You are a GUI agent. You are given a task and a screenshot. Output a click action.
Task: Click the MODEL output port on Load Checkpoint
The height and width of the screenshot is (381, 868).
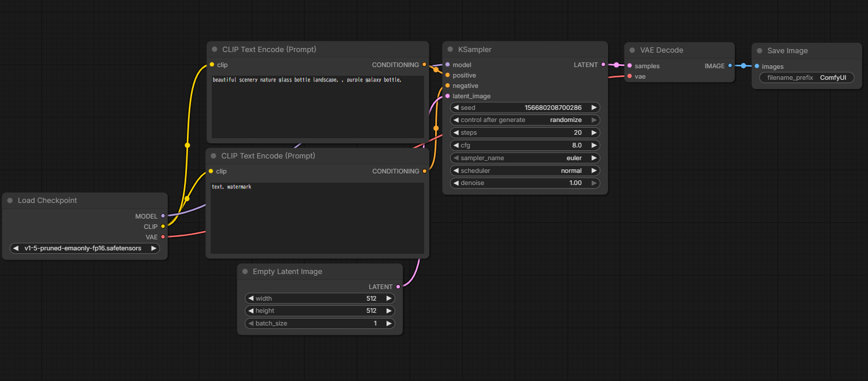pos(163,216)
